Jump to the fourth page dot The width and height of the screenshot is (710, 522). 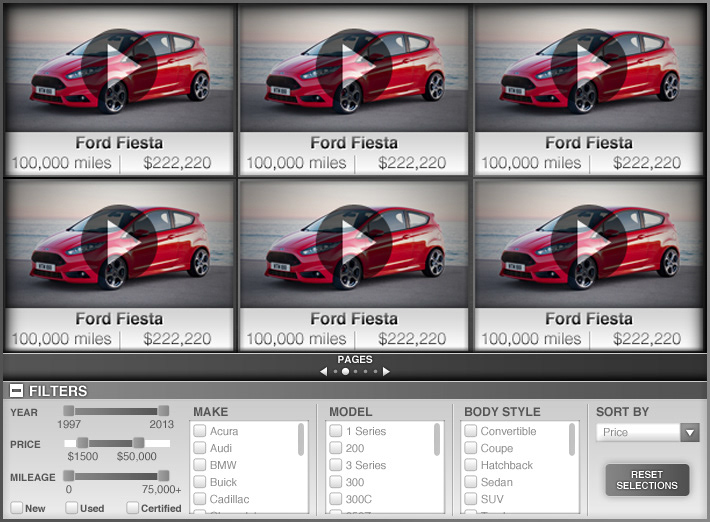pos(365,372)
